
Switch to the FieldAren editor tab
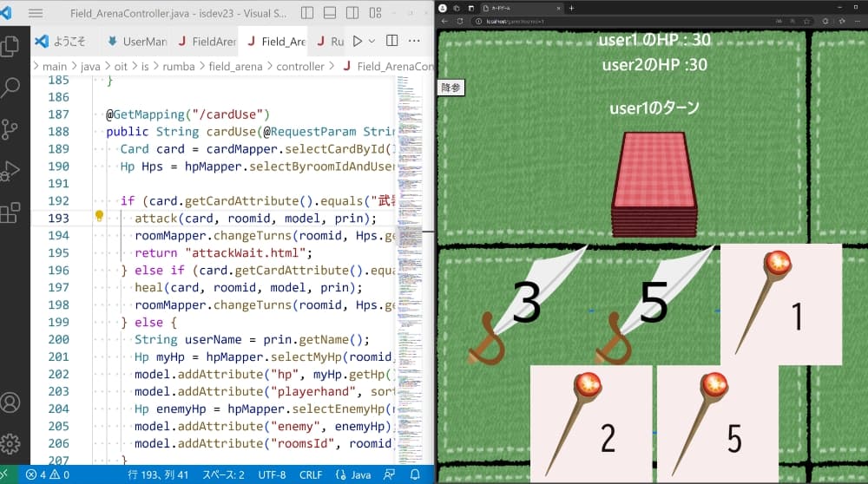point(207,41)
